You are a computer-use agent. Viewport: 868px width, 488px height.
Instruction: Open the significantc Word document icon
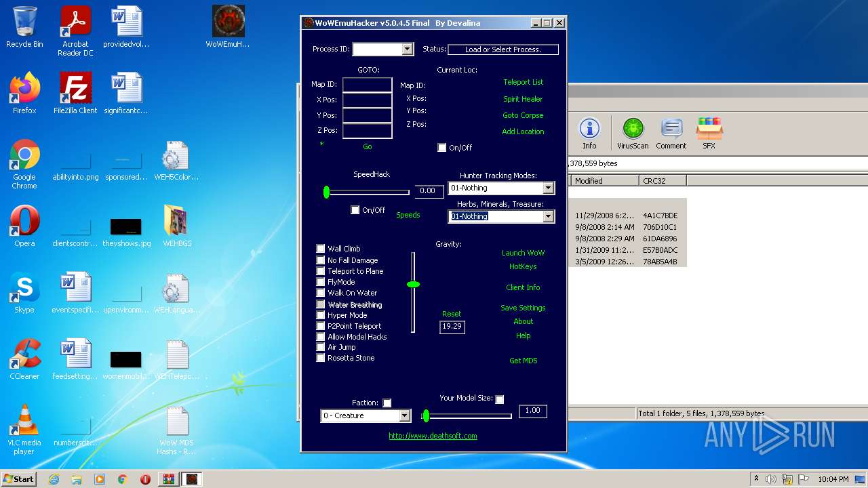(126, 94)
